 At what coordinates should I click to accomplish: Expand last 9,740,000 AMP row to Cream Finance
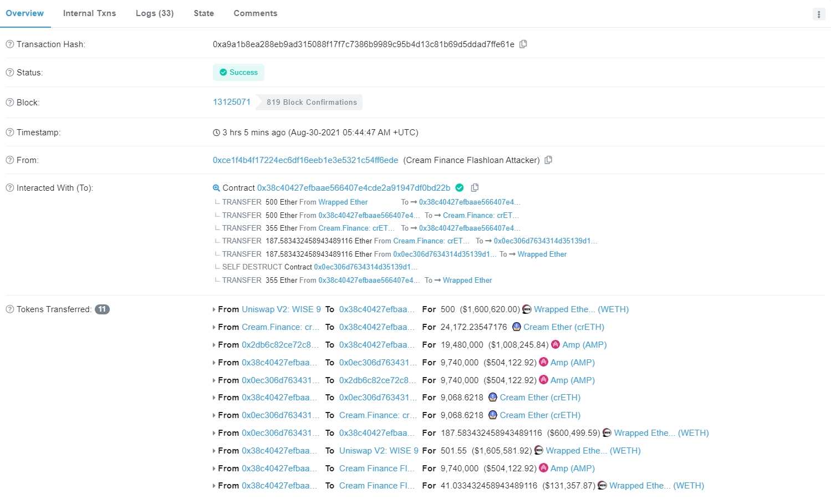click(x=214, y=469)
